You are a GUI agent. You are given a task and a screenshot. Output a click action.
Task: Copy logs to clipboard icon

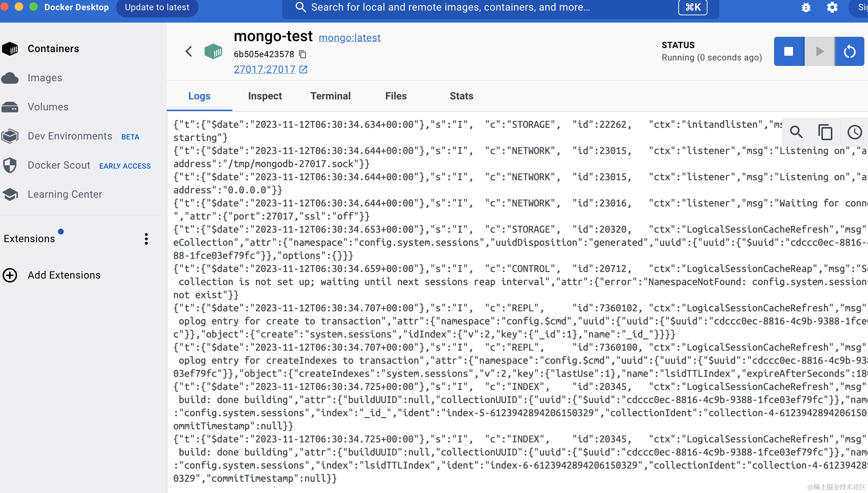825,132
